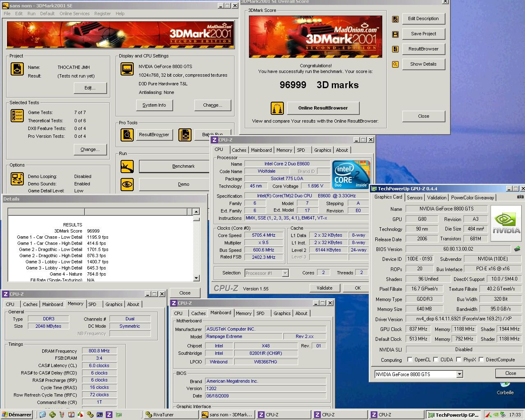525x420 pixels.
Task: Click the Save Project button
Action: [423, 34]
